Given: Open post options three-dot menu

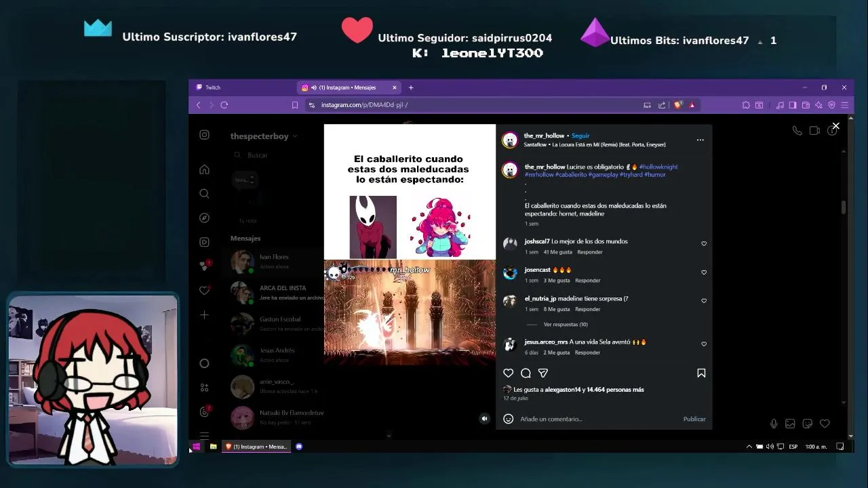Looking at the screenshot, I should [700, 140].
